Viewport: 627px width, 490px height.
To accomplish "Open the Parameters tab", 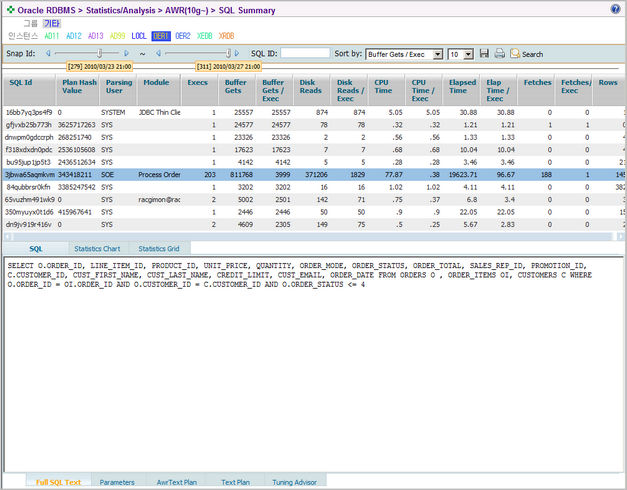I will (117, 482).
